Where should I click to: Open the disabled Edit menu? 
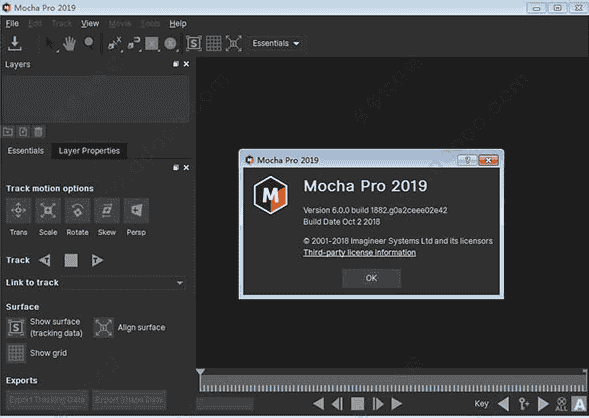[35, 24]
